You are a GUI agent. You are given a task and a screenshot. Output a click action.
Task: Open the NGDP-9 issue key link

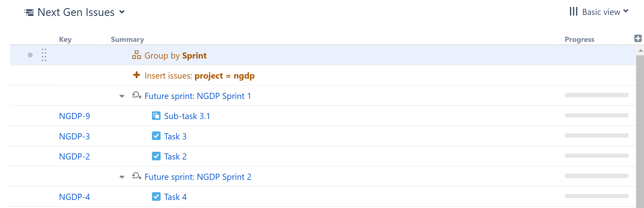tap(74, 116)
